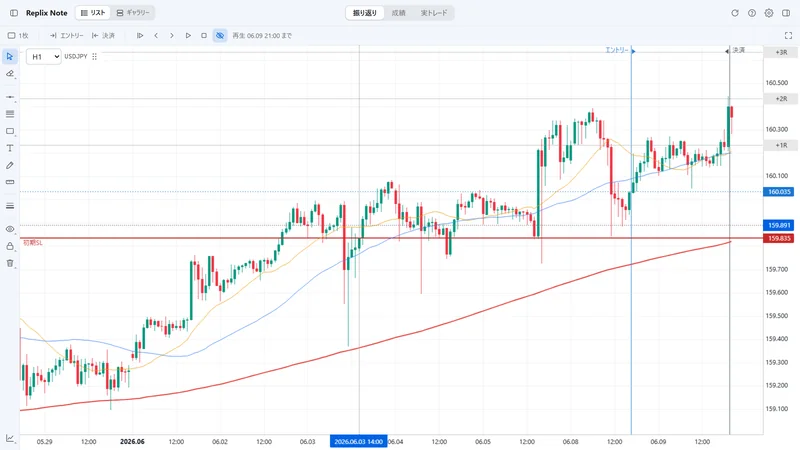800x450 pixels.
Task: Click the trash delete drawings icon
Action: 10,263
